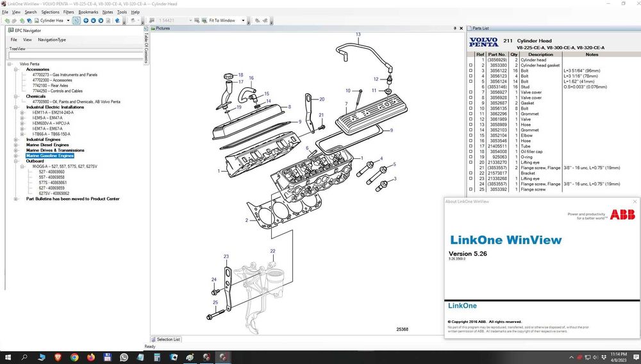Click the Notes column header
Image resolution: width=641 pixels, height=364 pixels.
(x=592, y=54)
